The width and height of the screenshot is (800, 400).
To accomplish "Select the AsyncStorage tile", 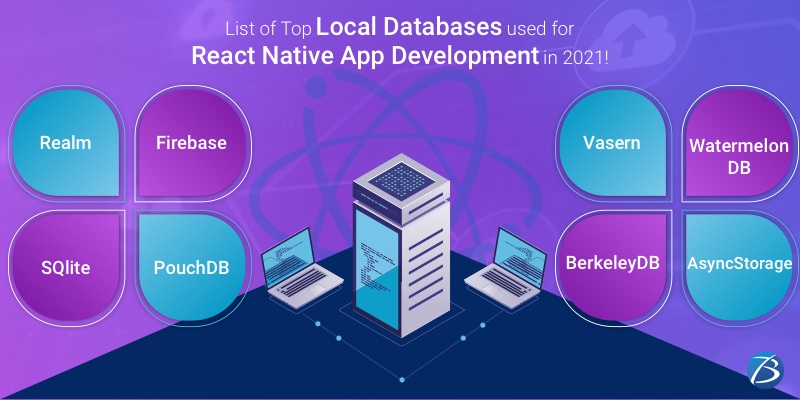I will pos(739,267).
